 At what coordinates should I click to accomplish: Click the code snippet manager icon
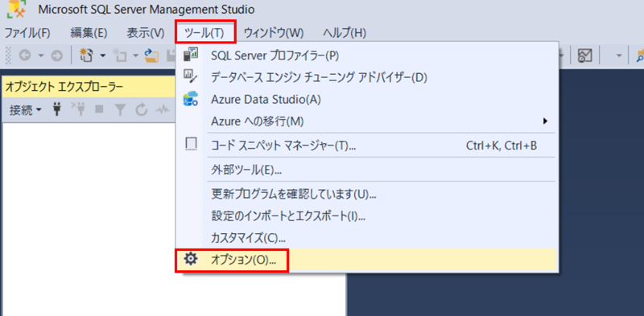pyautogui.click(x=191, y=144)
